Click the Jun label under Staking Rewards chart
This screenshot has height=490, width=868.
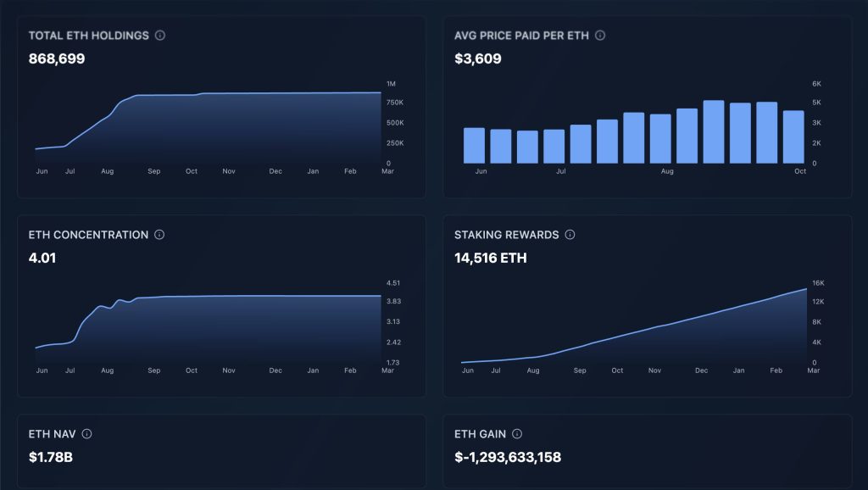click(x=466, y=370)
